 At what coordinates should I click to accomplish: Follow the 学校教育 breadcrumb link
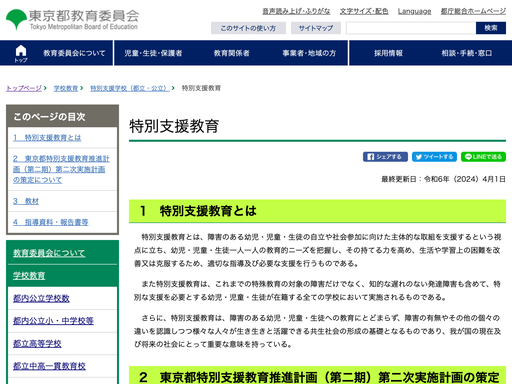[66, 88]
